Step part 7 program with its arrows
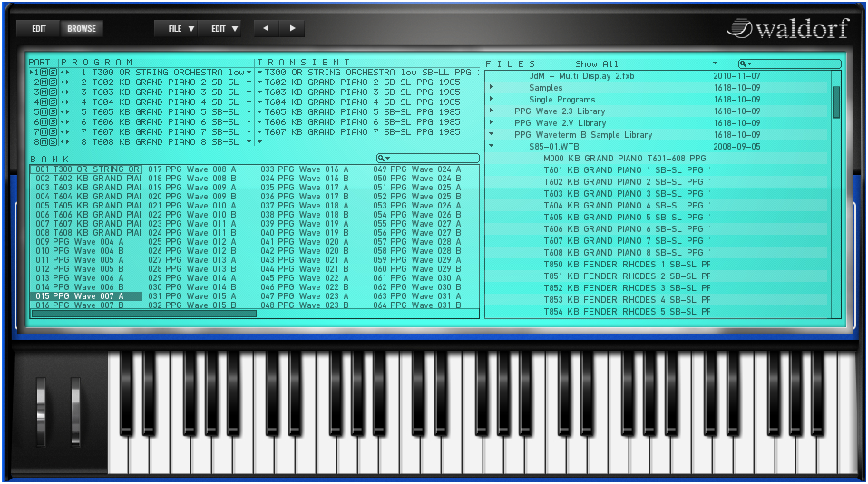This screenshot has height=484, width=868. tap(64, 132)
